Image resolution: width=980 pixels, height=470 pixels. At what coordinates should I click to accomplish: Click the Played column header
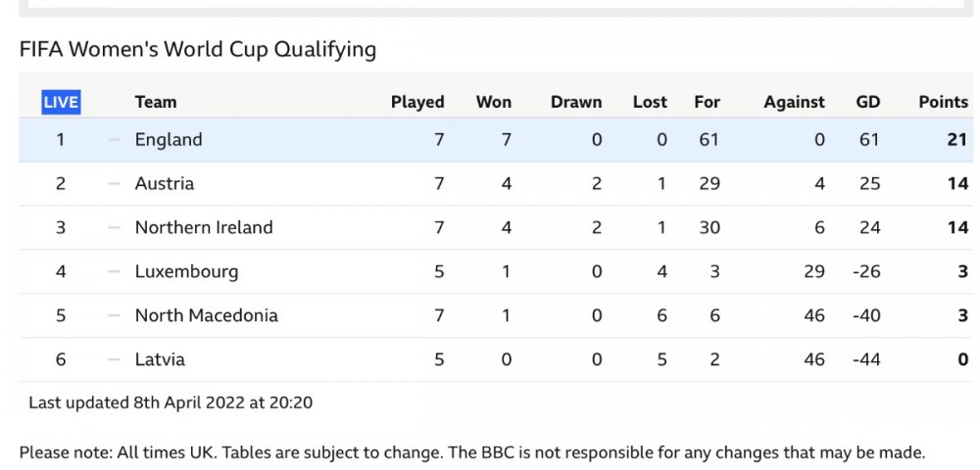click(x=417, y=102)
